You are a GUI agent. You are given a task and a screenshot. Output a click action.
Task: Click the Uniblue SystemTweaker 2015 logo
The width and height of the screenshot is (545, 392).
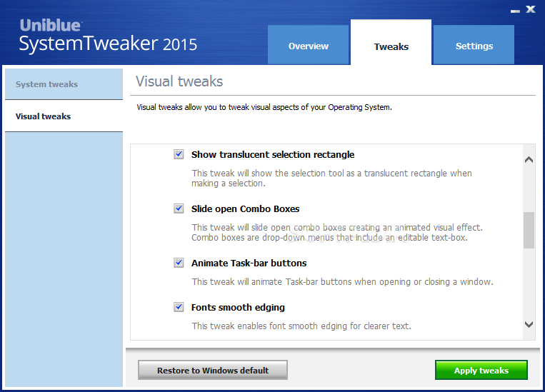(x=108, y=36)
